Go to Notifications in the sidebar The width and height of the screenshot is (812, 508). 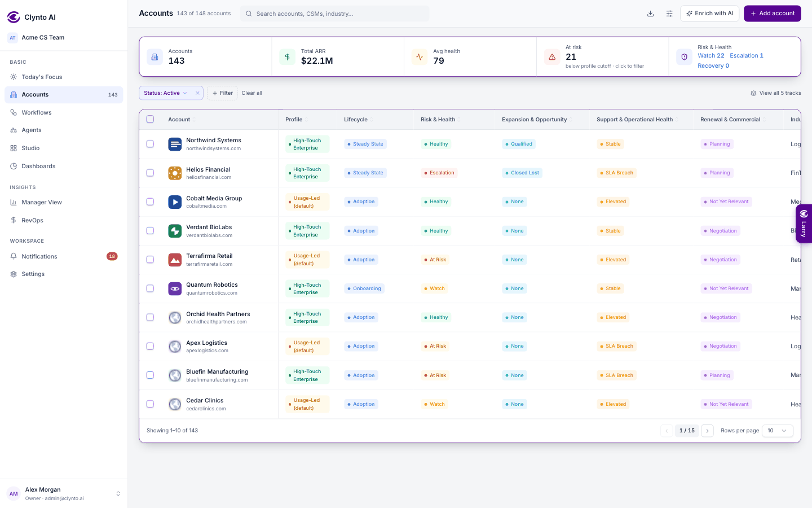64,256
